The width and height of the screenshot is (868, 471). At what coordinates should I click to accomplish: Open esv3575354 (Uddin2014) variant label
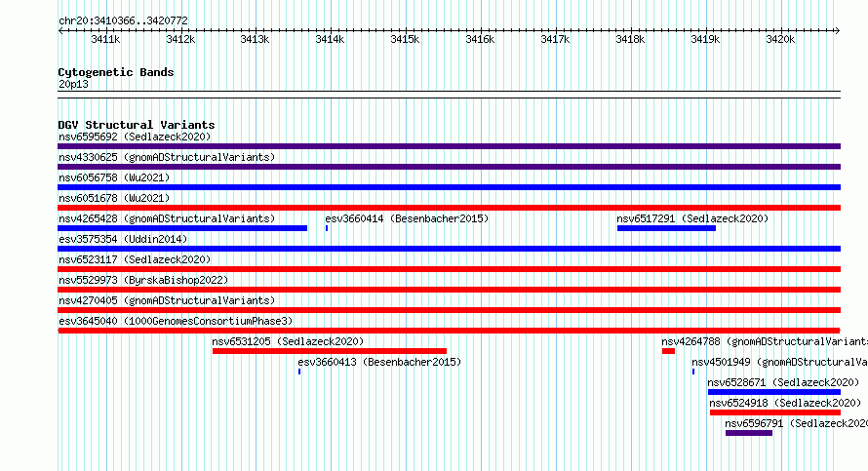(x=123, y=239)
